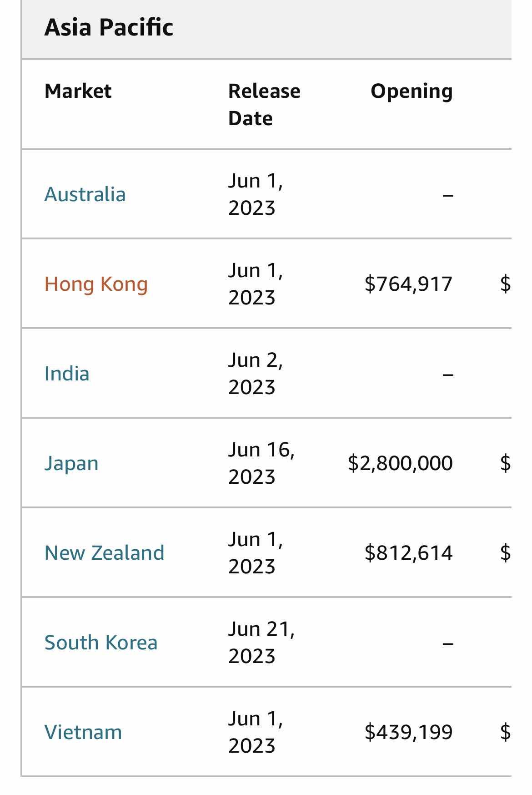Click India's Jun 2, 2023 release date
532x795 pixels.
click(255, 374)
